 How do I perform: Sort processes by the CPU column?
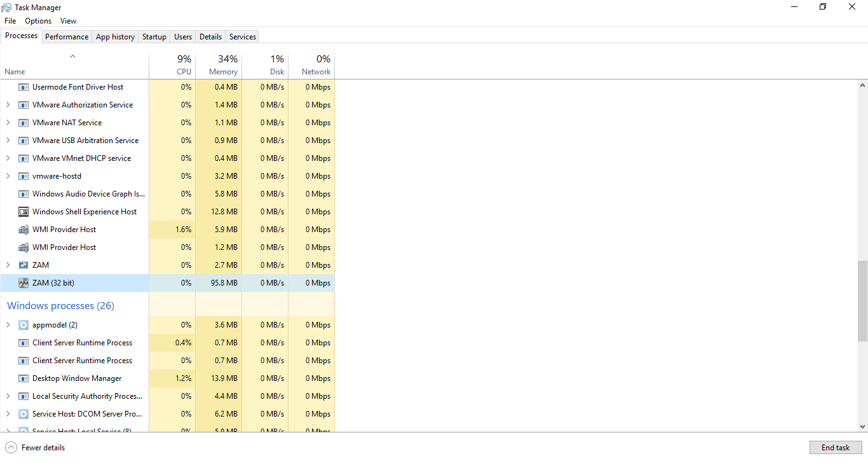click(172, 65)
